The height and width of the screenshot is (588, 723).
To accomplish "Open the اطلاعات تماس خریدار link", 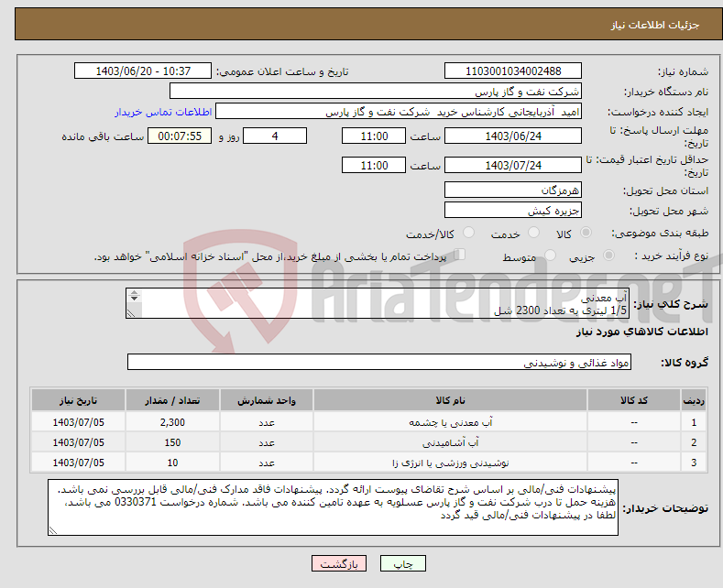I will 163,112.
